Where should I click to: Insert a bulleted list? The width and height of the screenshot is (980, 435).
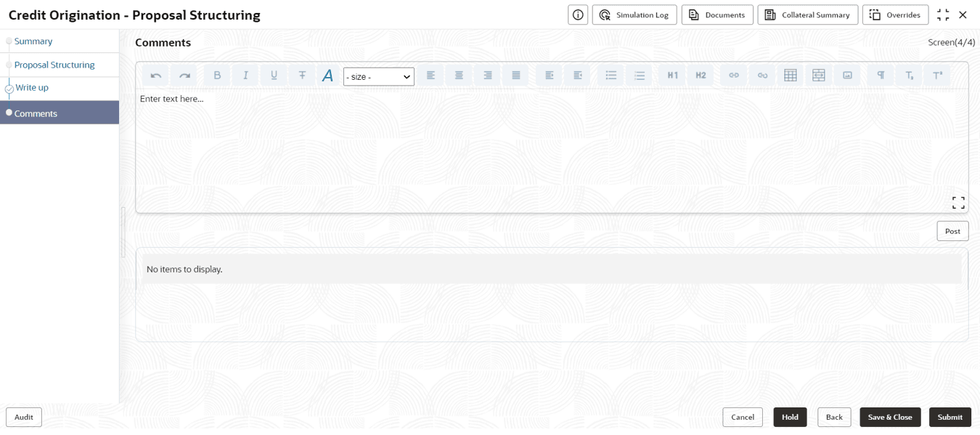(x=611, y=76)
